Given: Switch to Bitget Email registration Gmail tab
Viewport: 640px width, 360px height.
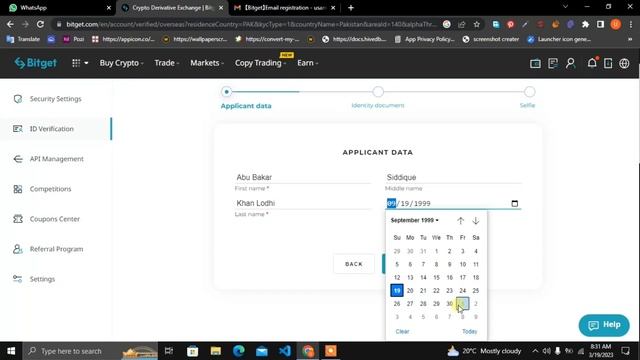Looking at the screenshot, I should tap(284, 8).
